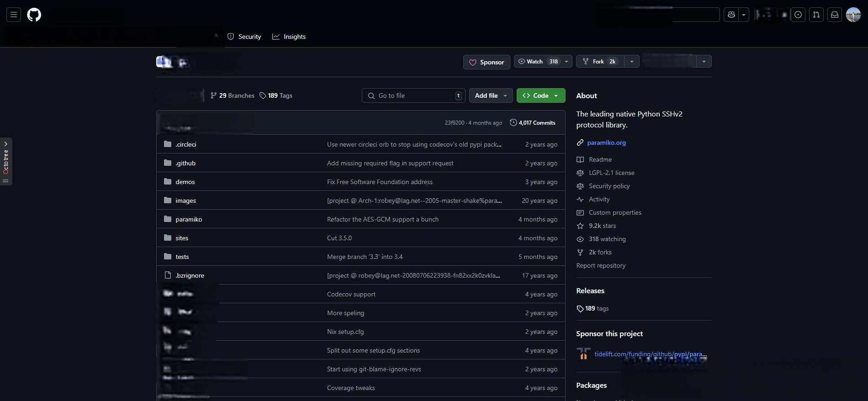Open the tests folder
The width and height of the screenshot is (868, 401).
point(182,257)
